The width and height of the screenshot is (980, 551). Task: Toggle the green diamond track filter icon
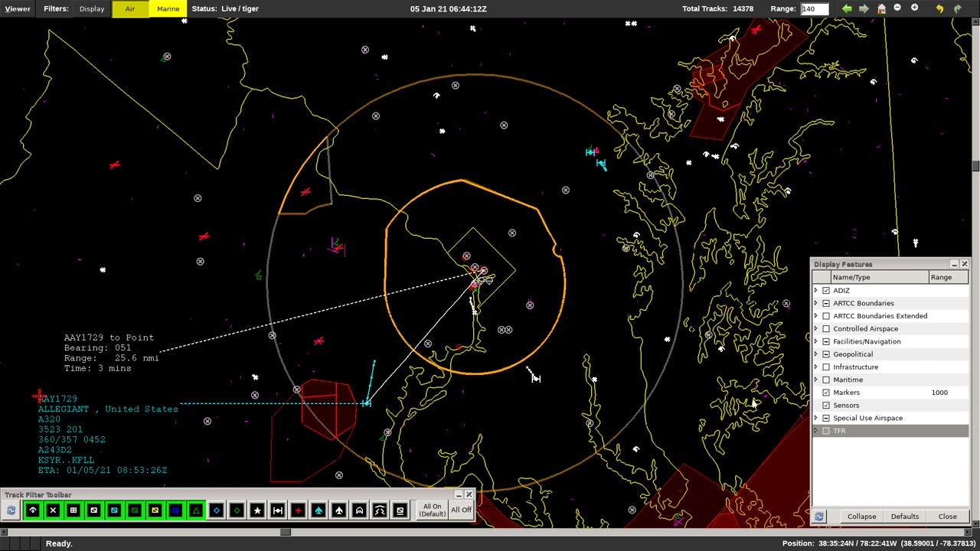point(237,510)
